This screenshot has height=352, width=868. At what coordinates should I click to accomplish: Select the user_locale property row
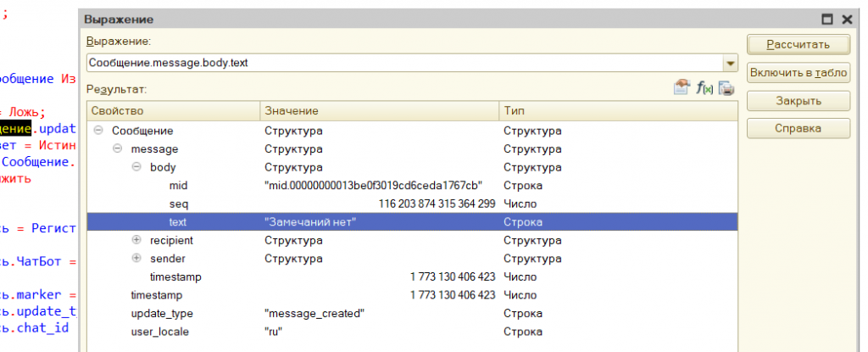(x=412, y=332)
